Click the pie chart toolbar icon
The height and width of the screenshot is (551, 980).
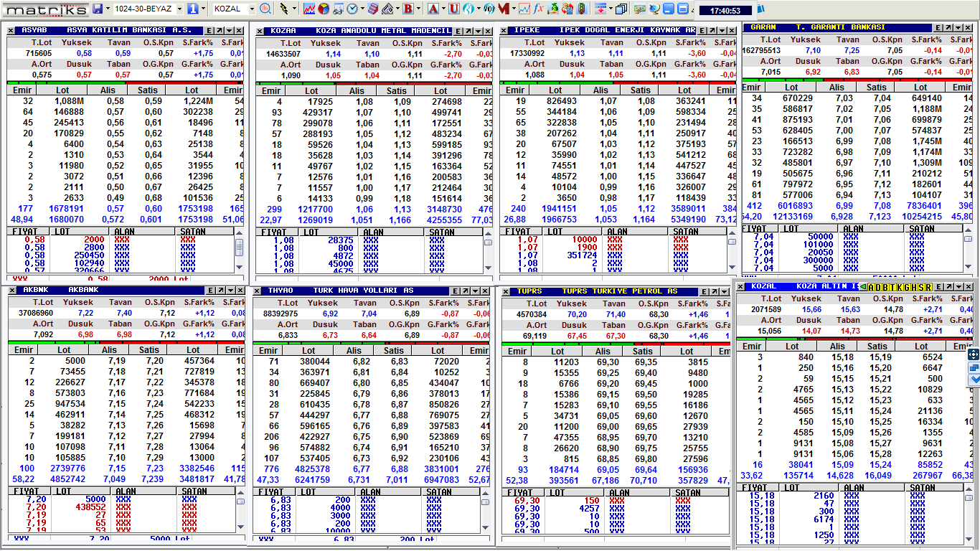324,9
